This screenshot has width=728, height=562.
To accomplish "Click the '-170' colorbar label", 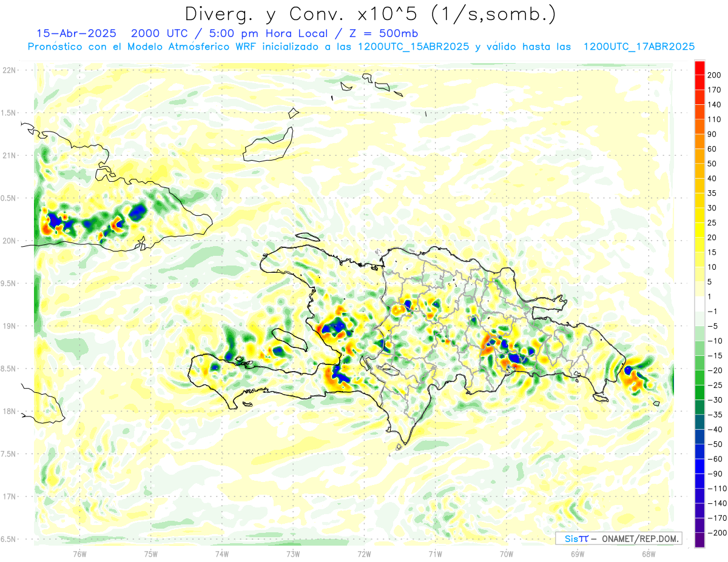I will 716,518.
